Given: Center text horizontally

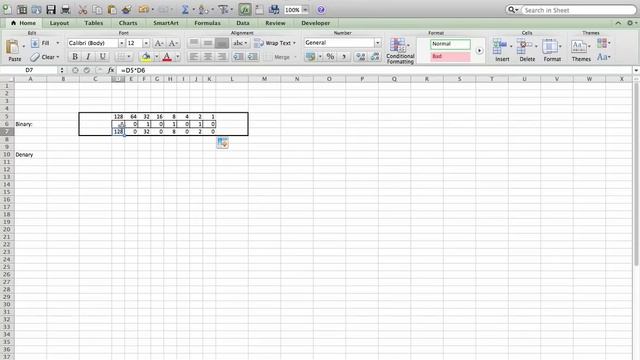Looking at the screenshot, I should [x=208, y=57].
